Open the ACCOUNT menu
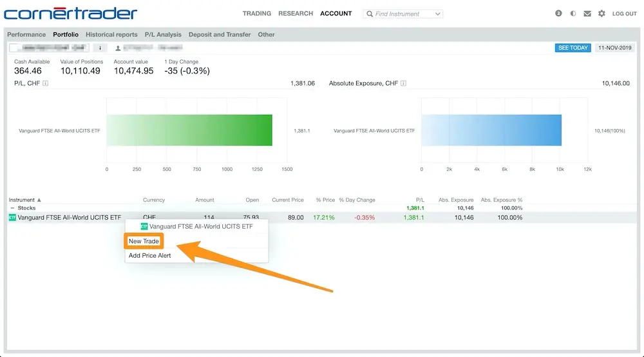 point(336,14)
